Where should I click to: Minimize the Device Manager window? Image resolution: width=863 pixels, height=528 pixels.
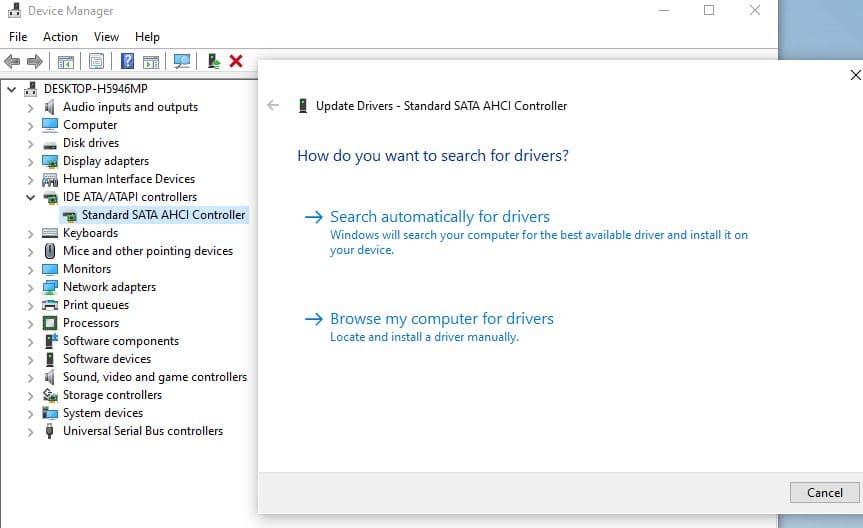click(664, 10)
